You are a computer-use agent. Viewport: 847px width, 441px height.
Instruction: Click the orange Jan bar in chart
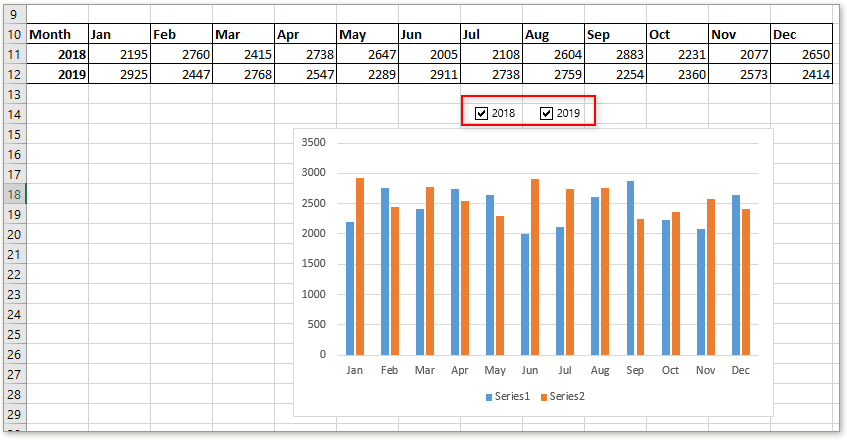pos(360,266)
